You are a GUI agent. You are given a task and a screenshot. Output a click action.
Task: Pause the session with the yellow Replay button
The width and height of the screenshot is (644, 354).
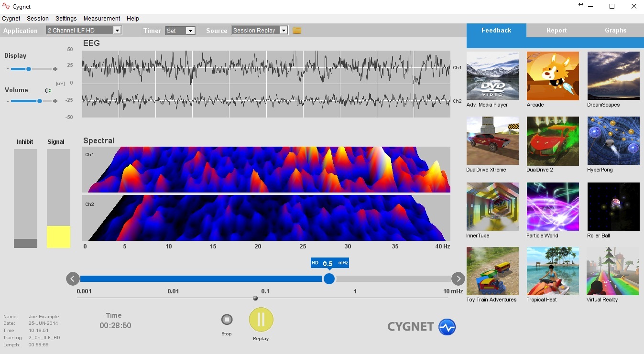click(261, 320)
